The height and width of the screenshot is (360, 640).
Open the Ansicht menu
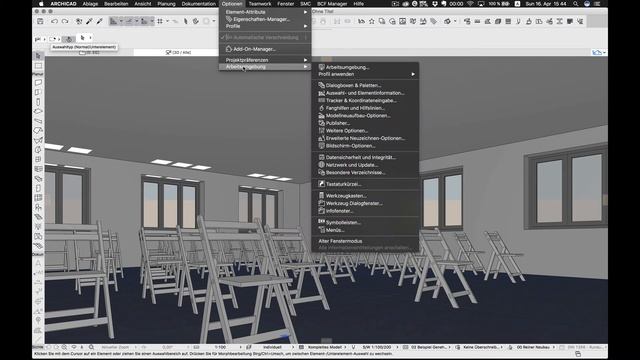tap(143, 4)
